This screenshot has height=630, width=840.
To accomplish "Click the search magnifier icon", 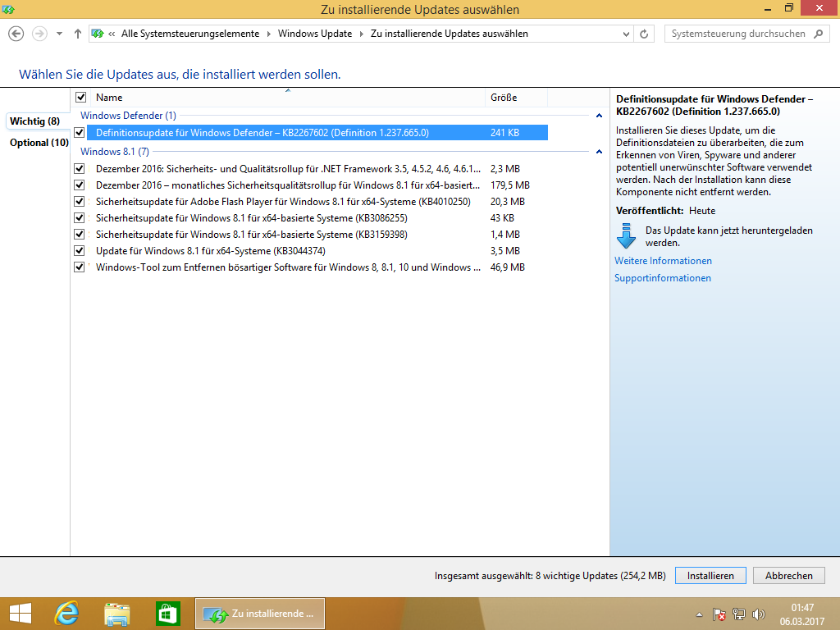I will click(818, 34).
